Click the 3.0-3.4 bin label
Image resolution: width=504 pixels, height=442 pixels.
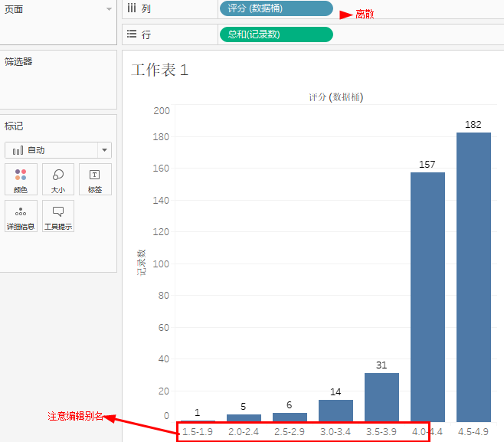pyautogui.click(x=335, y=432)
